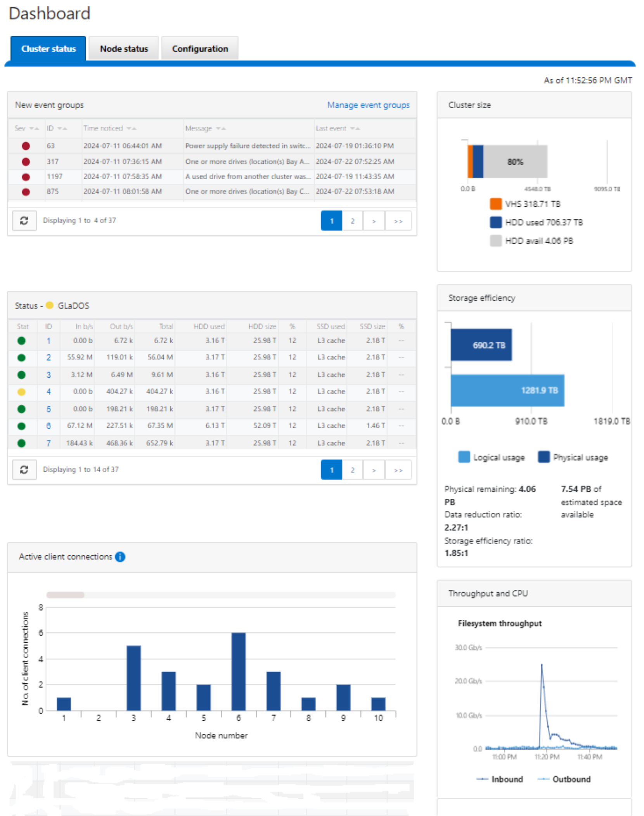The image size is (644, 816).
Task: Click red severity dot for event 317
Action: click(26, 161)
